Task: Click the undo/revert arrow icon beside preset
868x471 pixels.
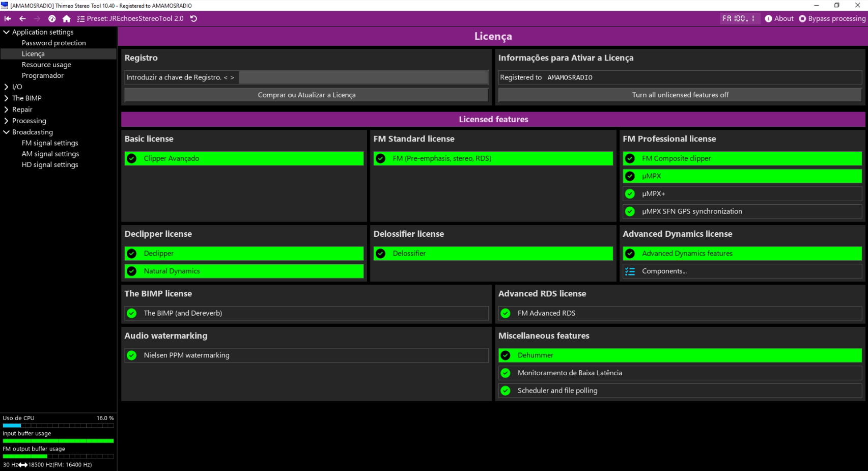Action: point(194,18)
